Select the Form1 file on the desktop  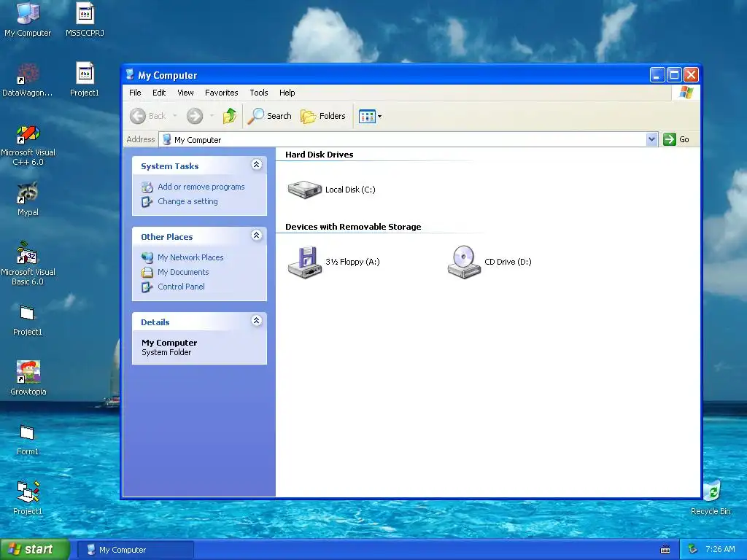point(27,440)
